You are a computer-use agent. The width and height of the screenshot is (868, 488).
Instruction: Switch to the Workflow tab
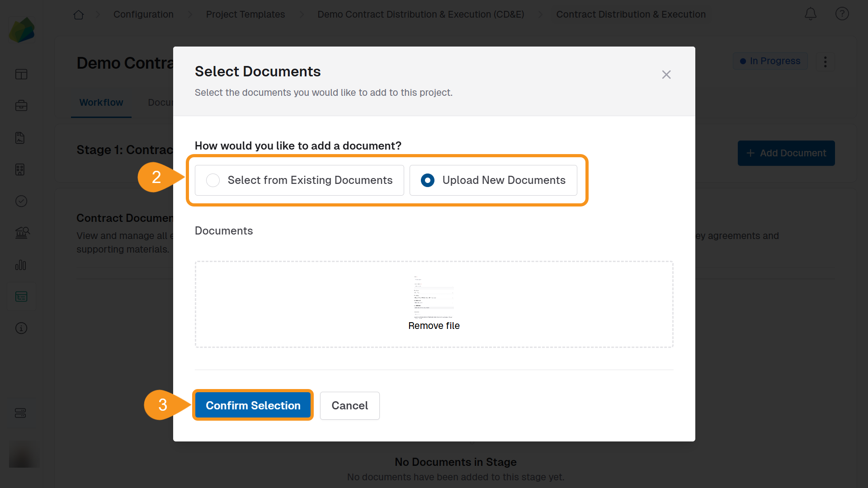pyautogui.click(x=101, y=103)
